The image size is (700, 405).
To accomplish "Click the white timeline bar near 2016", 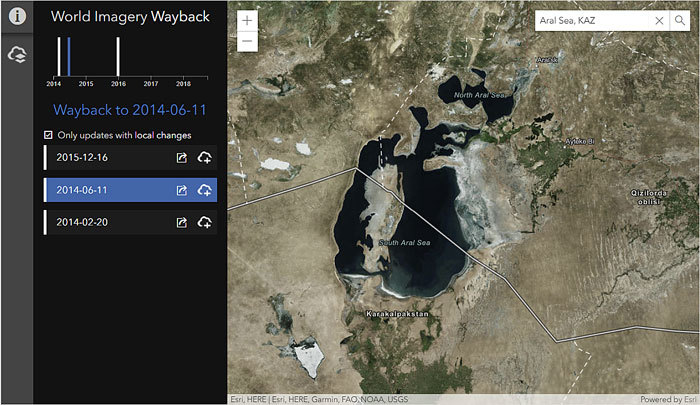I will click(118, 57).
